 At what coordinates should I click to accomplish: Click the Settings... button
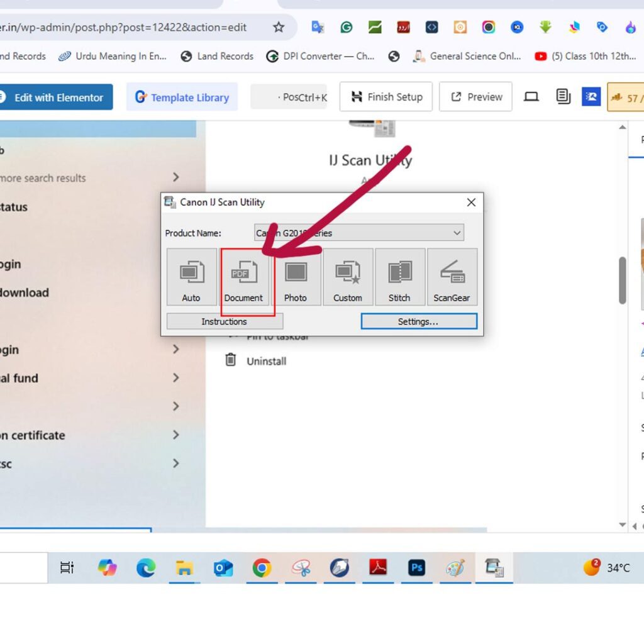(418, 321)
